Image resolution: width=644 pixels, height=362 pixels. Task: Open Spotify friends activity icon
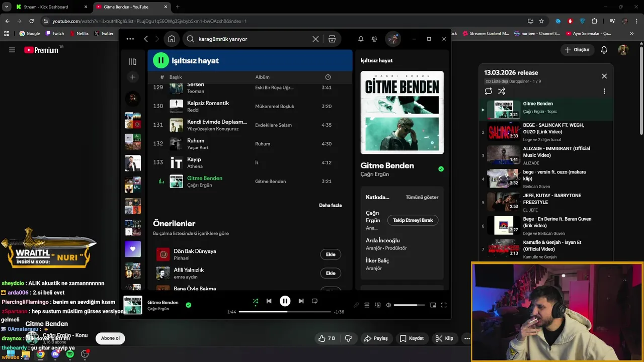[x=374, y=39]
